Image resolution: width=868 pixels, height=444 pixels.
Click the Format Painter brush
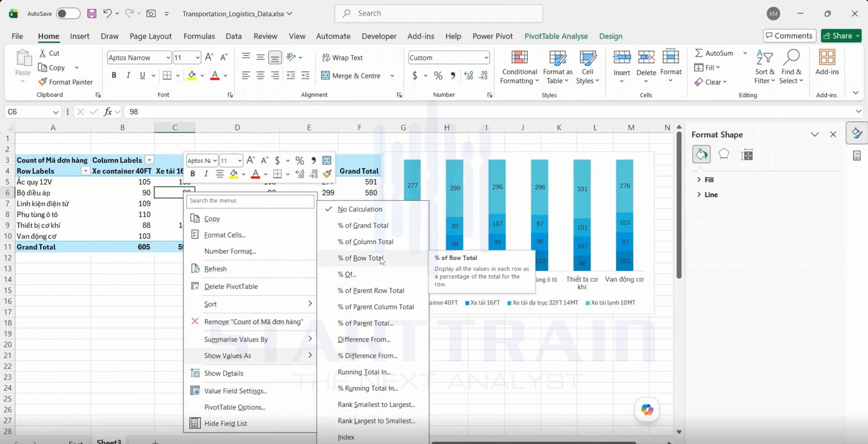(66, 82)
